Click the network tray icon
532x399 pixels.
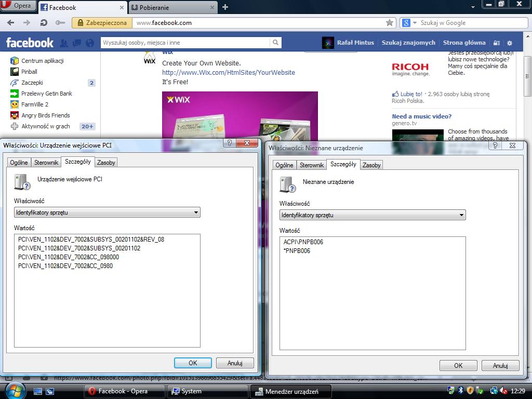pos(494,391)
